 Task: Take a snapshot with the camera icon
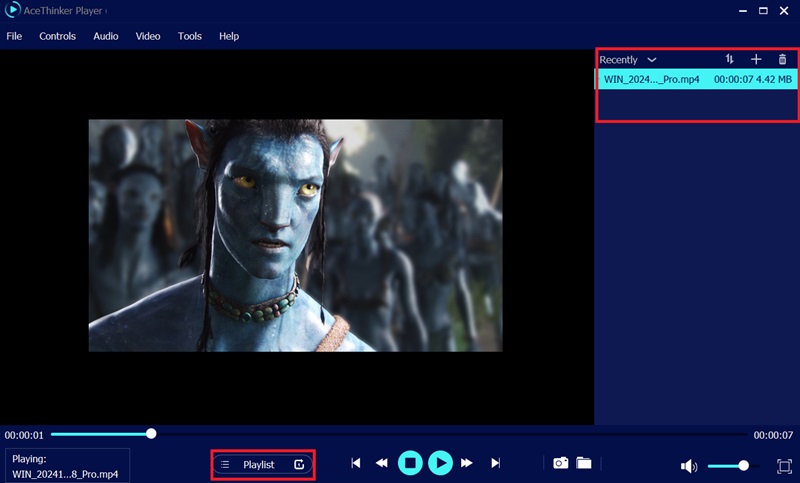[x=561, y=463]
